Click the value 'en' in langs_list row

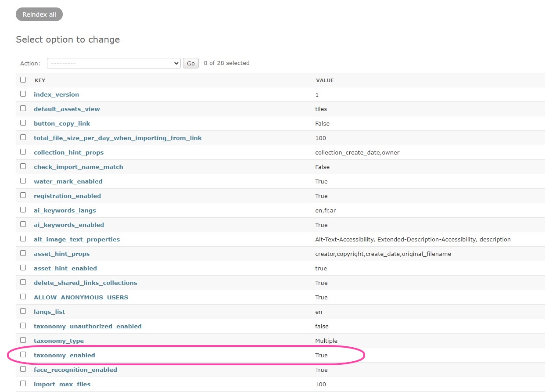pyautogui.click(x=319, y=312)
